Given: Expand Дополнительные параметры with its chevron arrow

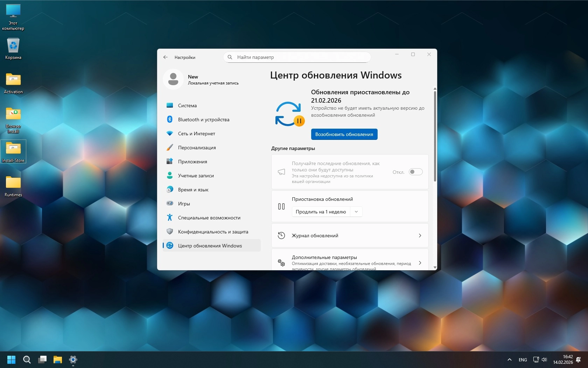Looking at the screenshot, I should click(420, 263).
